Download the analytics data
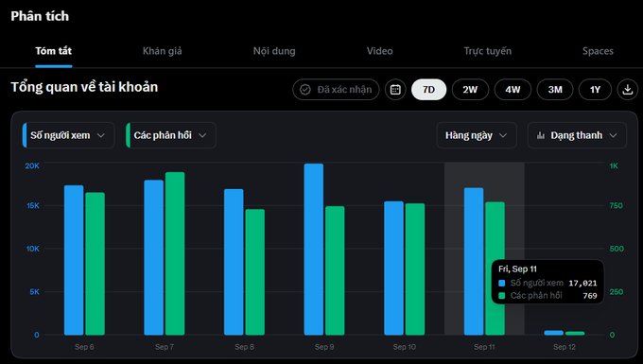The image size is (643, 364). point(628,90)
